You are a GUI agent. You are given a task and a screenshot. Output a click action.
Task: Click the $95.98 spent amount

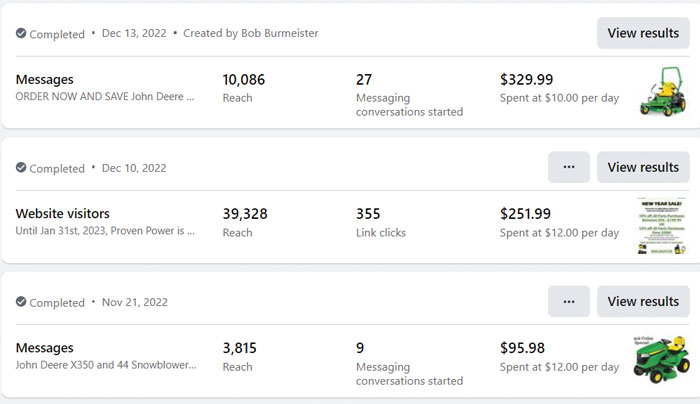click(x=523, y=347)
